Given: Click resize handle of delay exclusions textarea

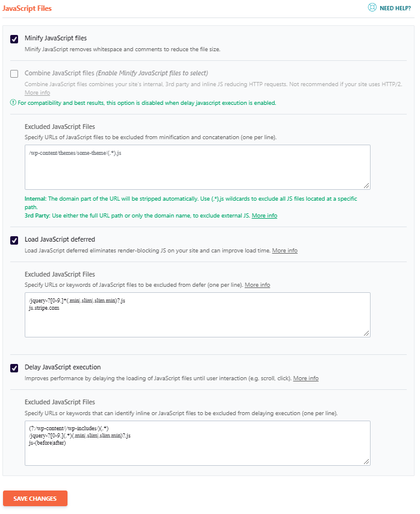Looking at the screenshot, I should tap(366, 462).
